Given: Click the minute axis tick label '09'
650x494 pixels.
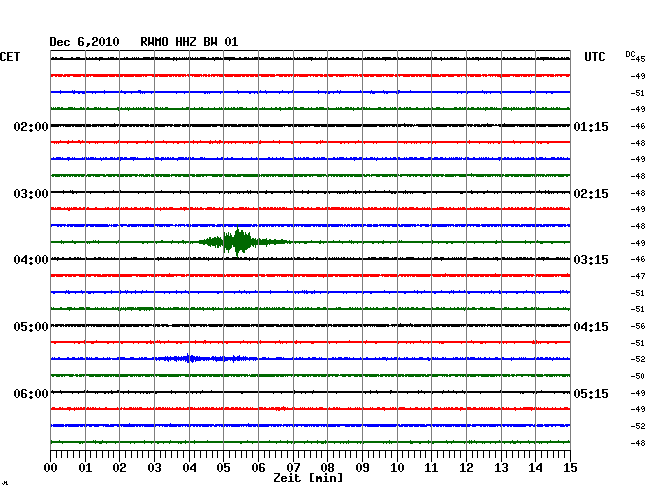Looking at the screenshot, I should tap(362, 467).
